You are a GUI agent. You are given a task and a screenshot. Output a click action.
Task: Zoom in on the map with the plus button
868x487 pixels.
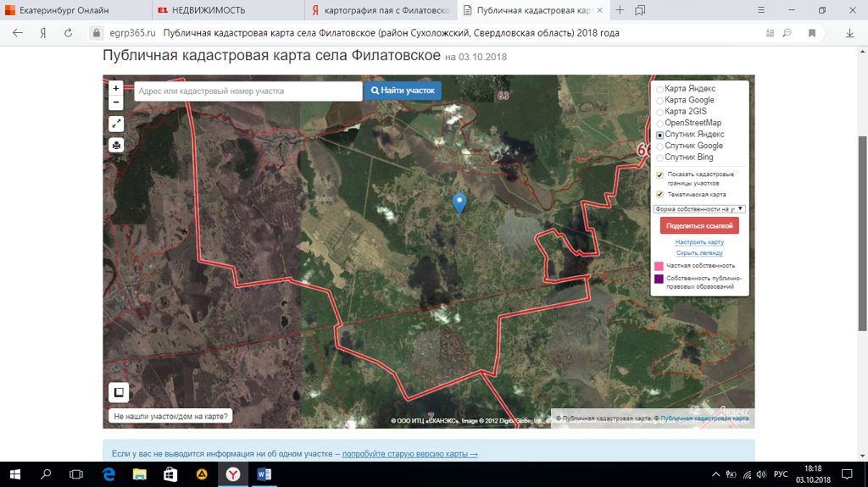point(116,88)
